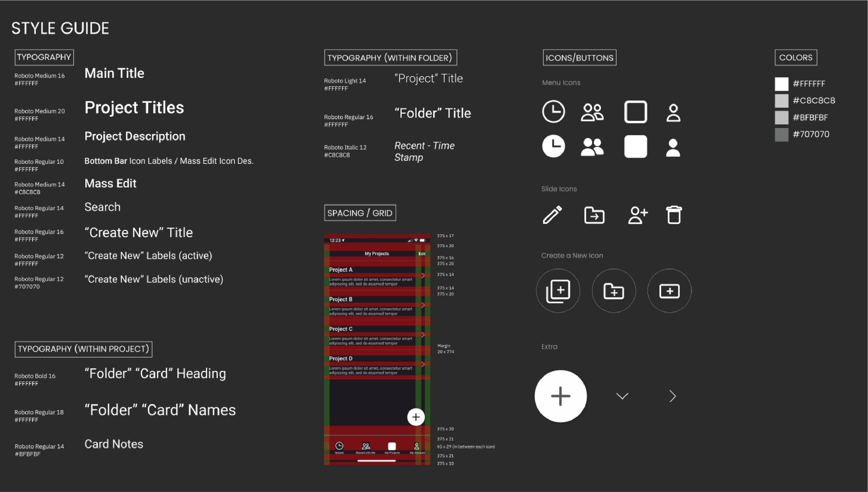Click the add person slide icon
This screenshot has height=492, width=868.
click(x=637, y=215)
